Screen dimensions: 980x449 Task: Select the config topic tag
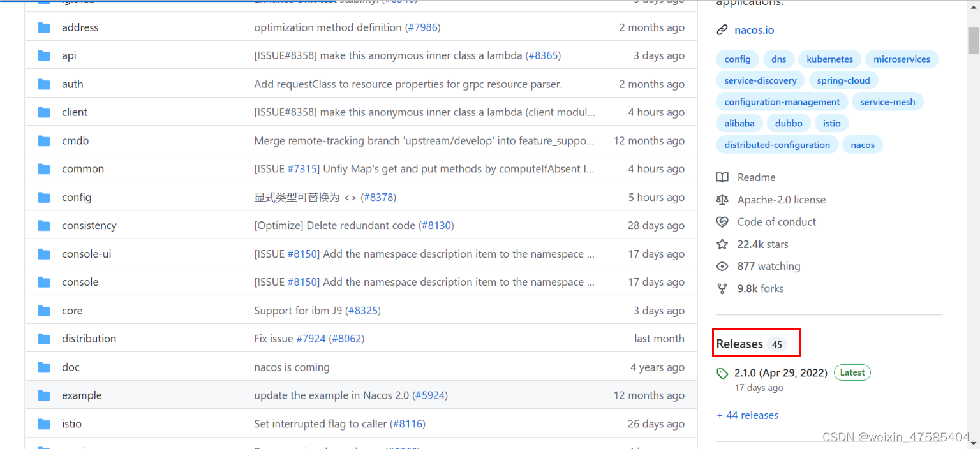click(x=737, y=59)
